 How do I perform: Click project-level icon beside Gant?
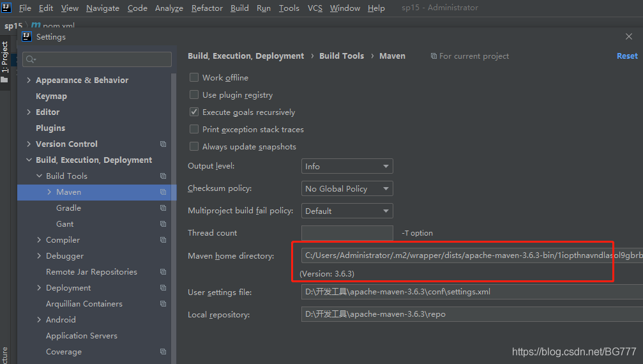tap(163, 224)
